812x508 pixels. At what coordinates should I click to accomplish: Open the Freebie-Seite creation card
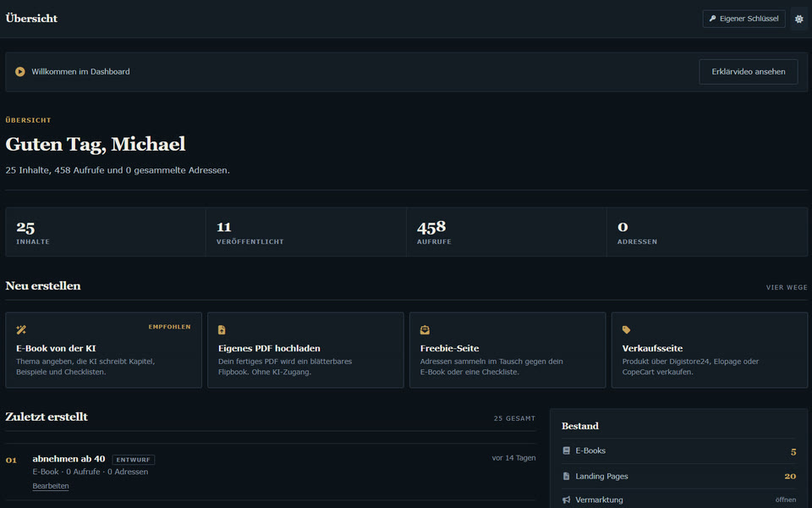pyautogui.click(x=507, y=350)
